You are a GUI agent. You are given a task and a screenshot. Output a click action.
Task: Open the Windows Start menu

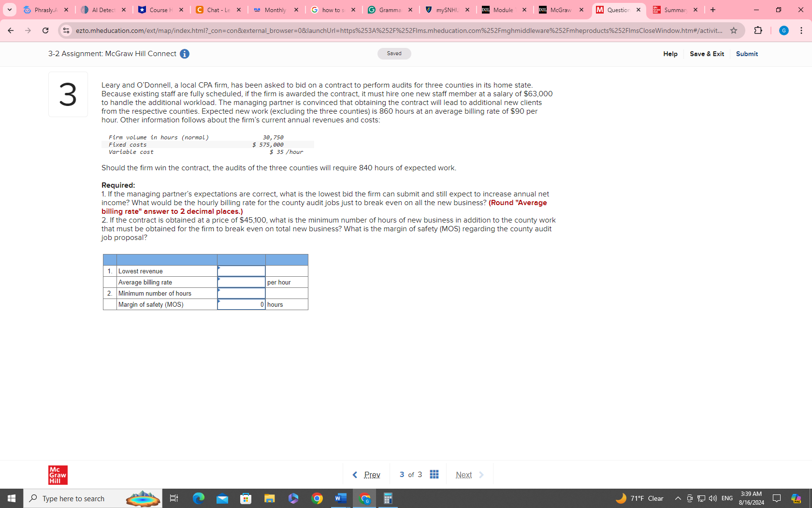[12, 498]
